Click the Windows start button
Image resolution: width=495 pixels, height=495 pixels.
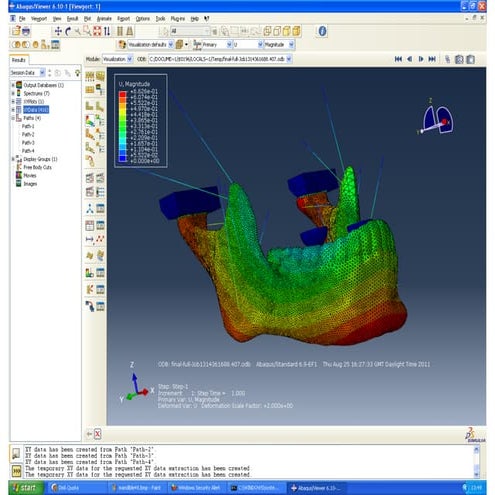click(x=26, y=488)
